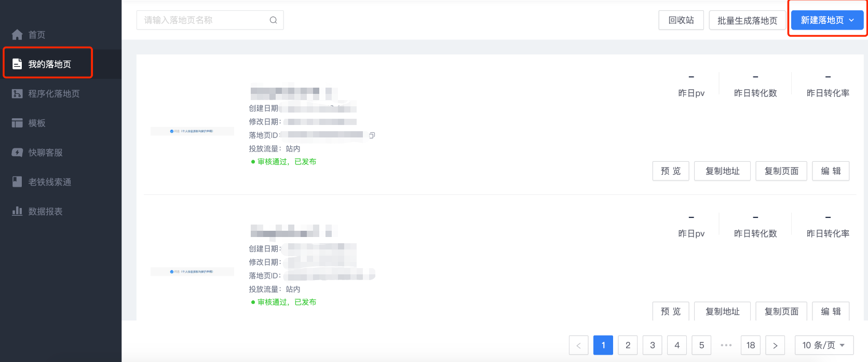Click 编辑 for the first landing page
Image resolution: width=868 pixels, height=362 pixels.
pos(831,171)
